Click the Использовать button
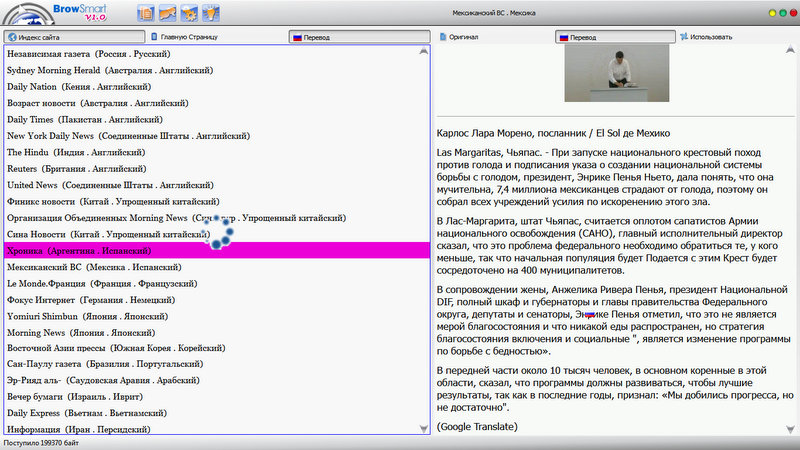This screenshot has height=450, width=800. point(706,37)
